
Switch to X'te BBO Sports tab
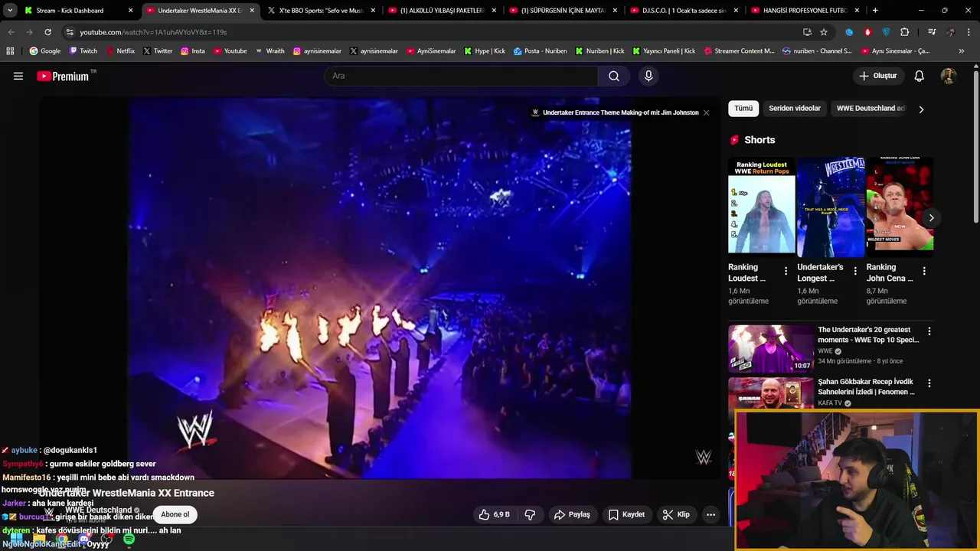[320, 11]
